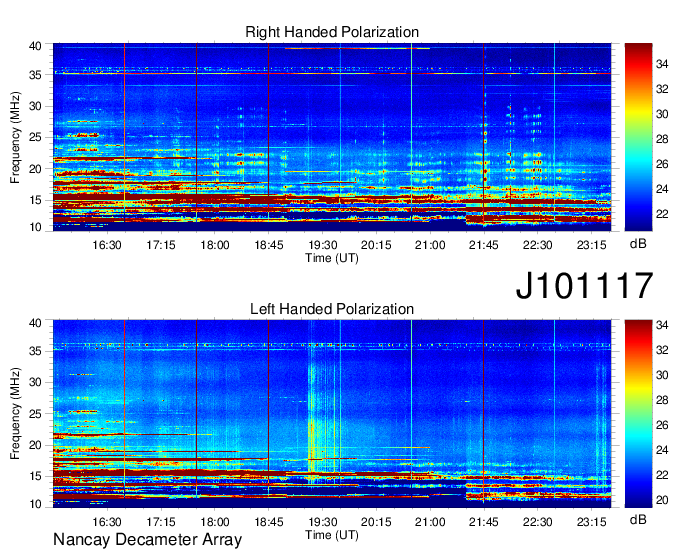
Task: Click 'Time (UT)' label under the upper plot
Action: [332, 258]
